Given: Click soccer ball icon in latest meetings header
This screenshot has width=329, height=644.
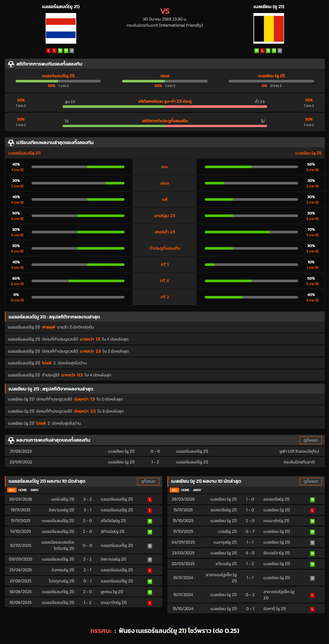Looking at the screenshot, I should (x=11, y=440).
